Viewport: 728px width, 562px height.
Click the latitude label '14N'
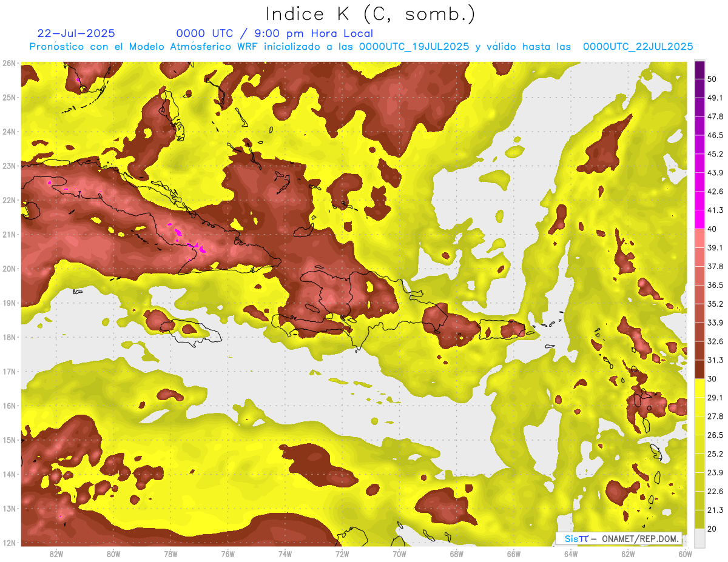coord(9,474)
